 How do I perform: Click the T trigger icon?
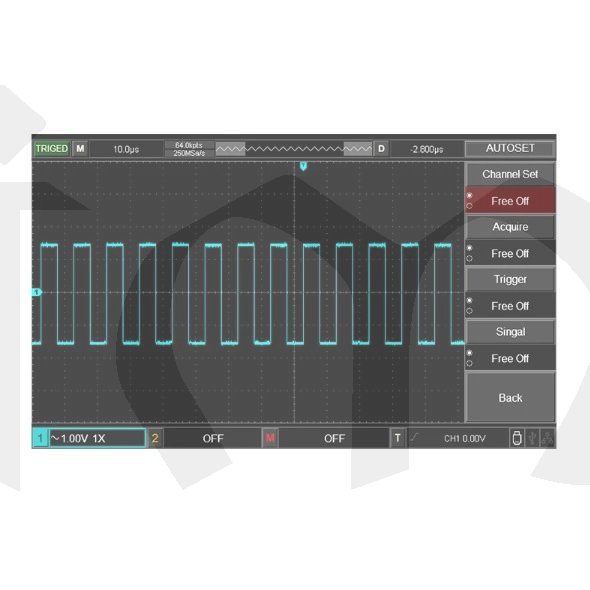[397, 438]
